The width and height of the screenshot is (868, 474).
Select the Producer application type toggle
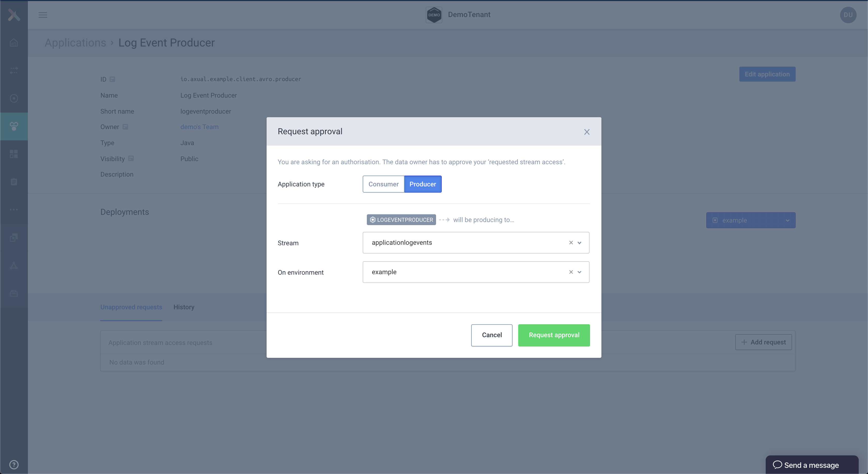point(422,184)
